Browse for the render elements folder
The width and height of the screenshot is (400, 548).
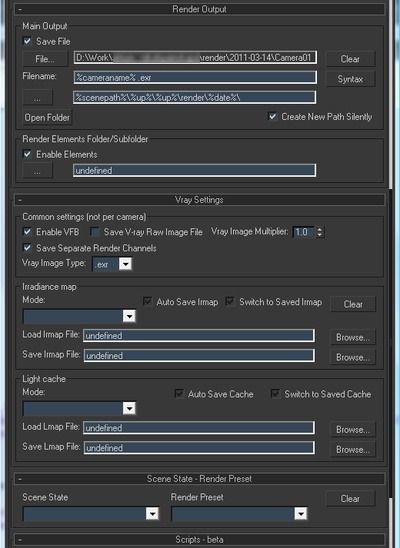click(x=38, y=171)
